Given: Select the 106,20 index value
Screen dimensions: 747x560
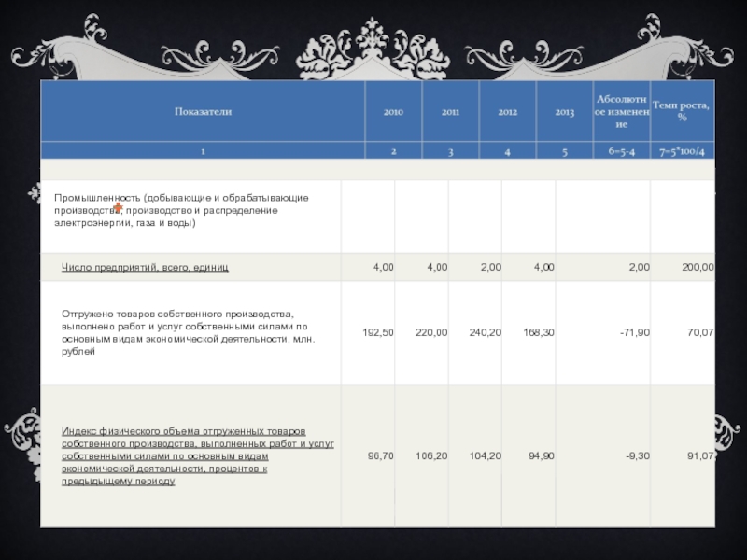Looking at the screenshot, I should [x=431, y=455].
